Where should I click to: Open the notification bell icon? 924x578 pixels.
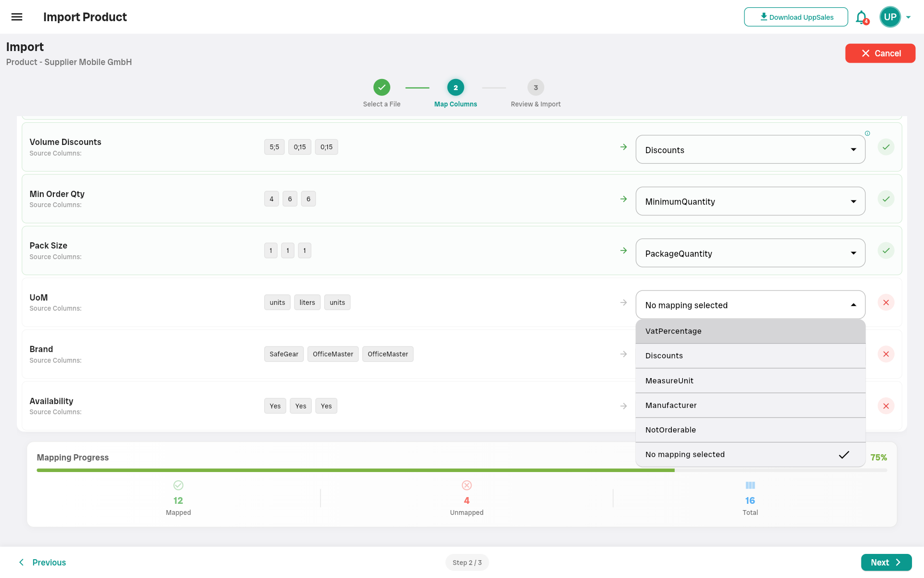pos(861,17)
